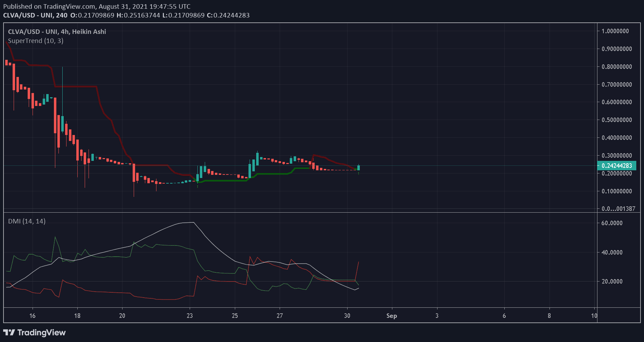
Task: Click the 60.0000 DMI scale label
Action: [x=612, y=223]
